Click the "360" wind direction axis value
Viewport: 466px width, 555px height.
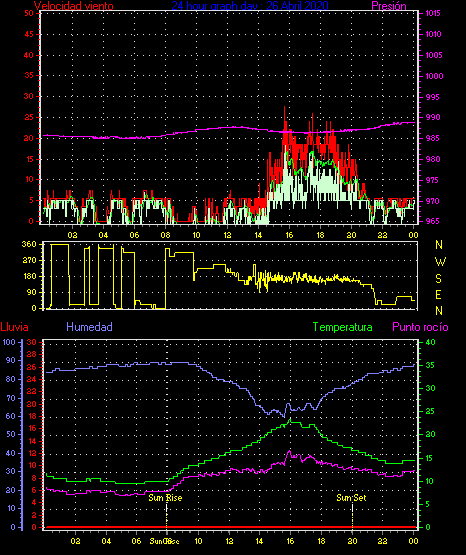pyautogui.click(x=29, y=244)
